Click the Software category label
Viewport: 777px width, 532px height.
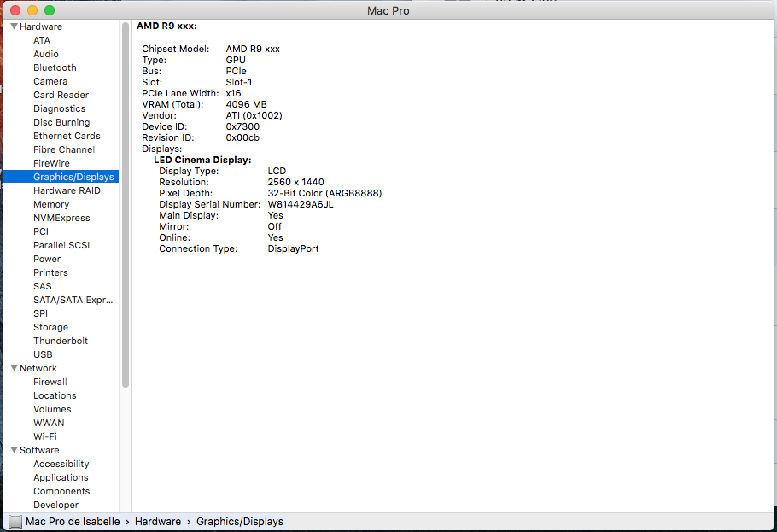tap(39, 450)
